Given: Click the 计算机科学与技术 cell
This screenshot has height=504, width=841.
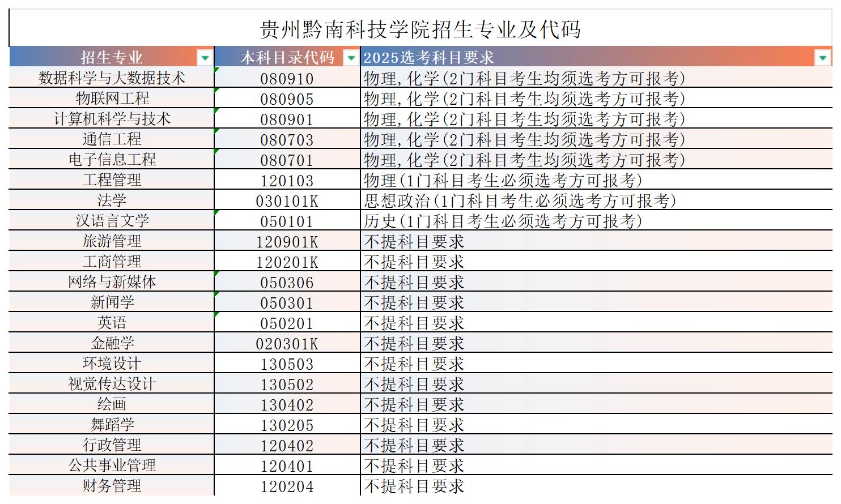Looking at the screenshot, I should pos(111,119).
